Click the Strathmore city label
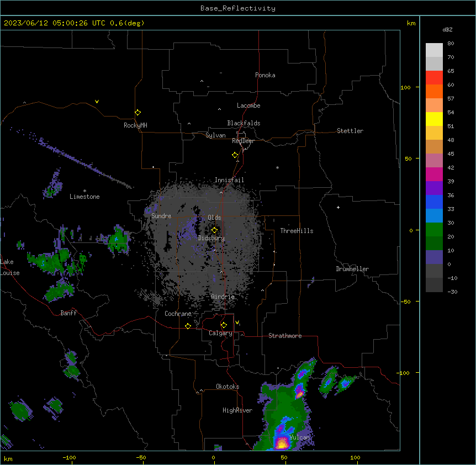The image size is (476, 465). tap(285, 336)
